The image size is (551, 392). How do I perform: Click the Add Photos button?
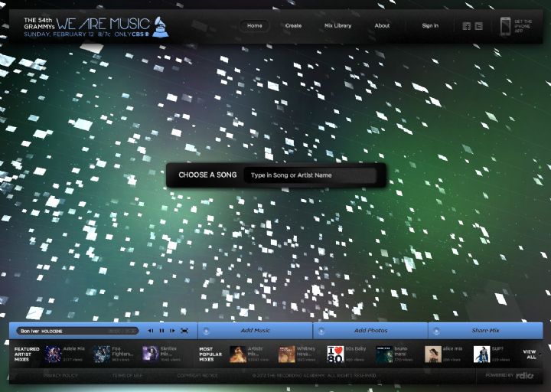click(x=370, y=331)
